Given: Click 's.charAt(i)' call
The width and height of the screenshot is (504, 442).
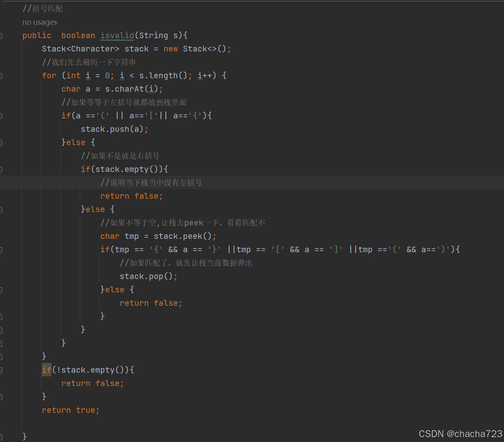Looking at the screenshot, I should coord(132,89).
